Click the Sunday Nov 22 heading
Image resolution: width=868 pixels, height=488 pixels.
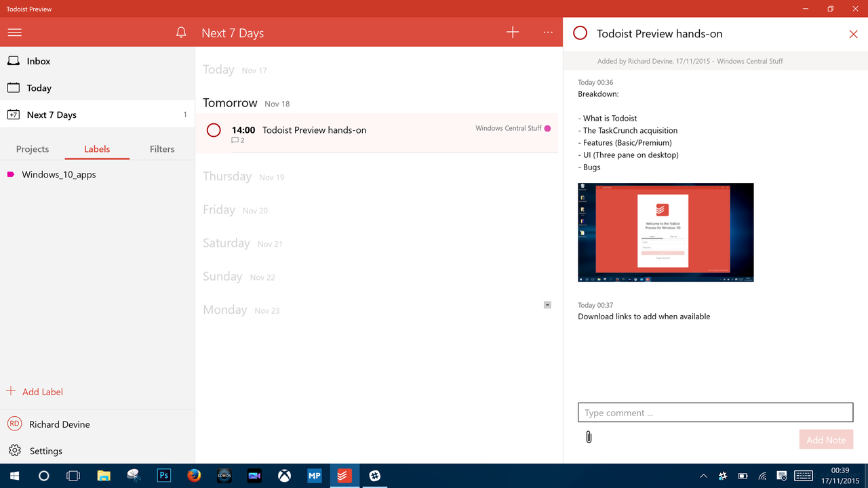click(x=239, y=277)
